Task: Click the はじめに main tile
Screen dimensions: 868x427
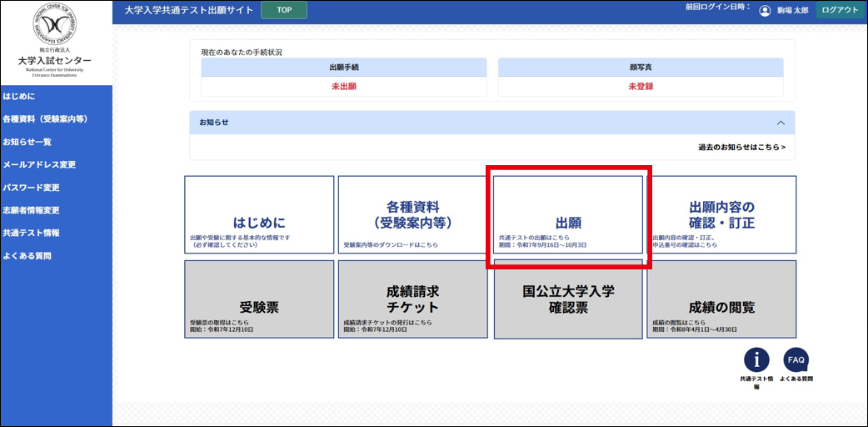Action: (259, 215)
